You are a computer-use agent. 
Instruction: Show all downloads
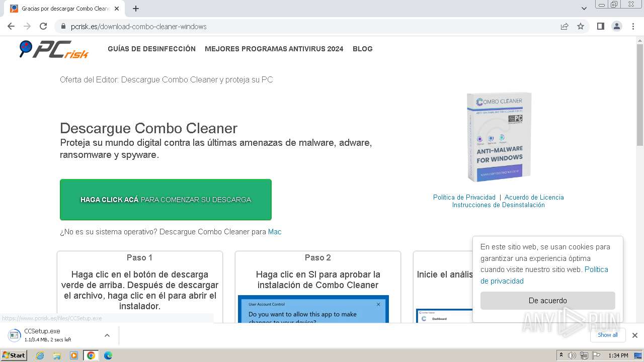[x=607, y=335]
